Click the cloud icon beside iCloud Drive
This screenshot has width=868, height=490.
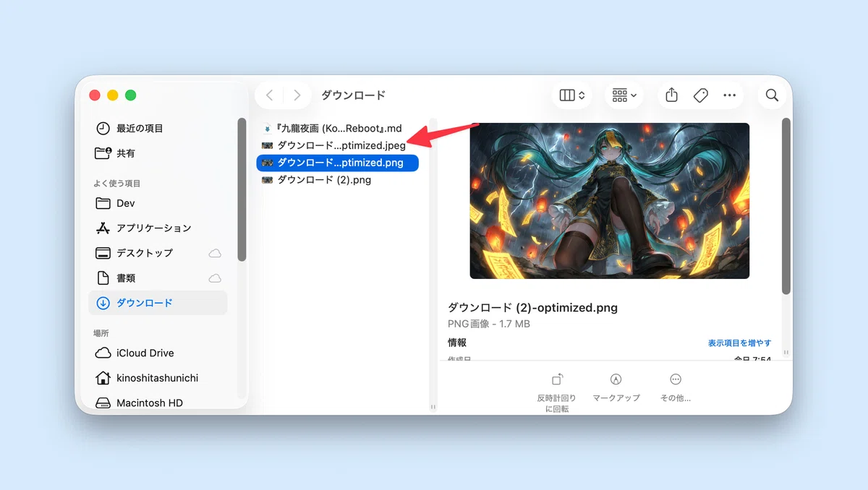coord(103,353)
